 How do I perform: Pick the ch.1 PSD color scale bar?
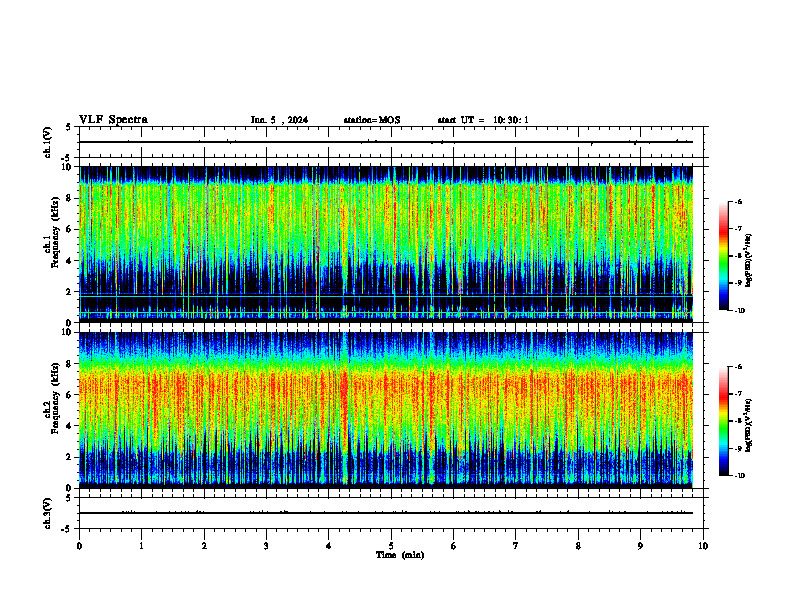(x=723, y=256)
